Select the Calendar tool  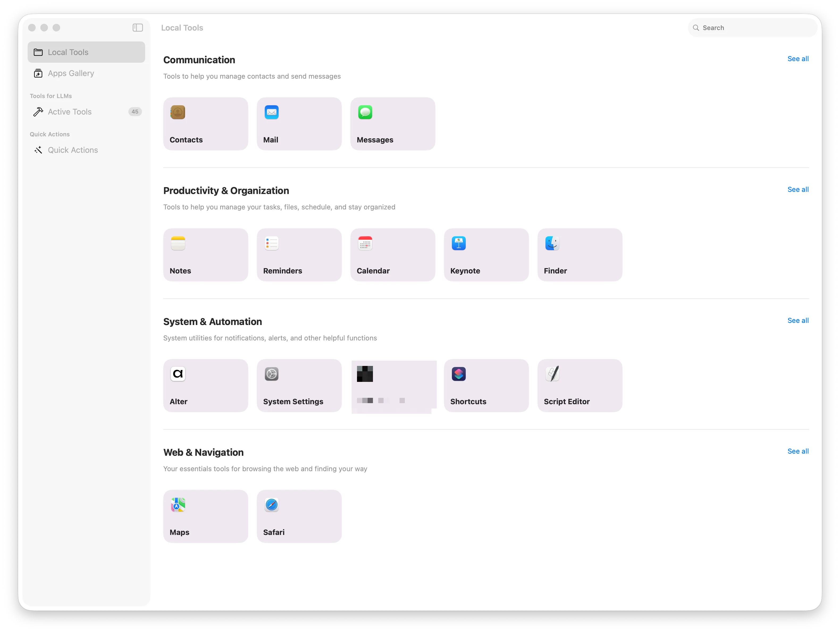click(393, 254)
